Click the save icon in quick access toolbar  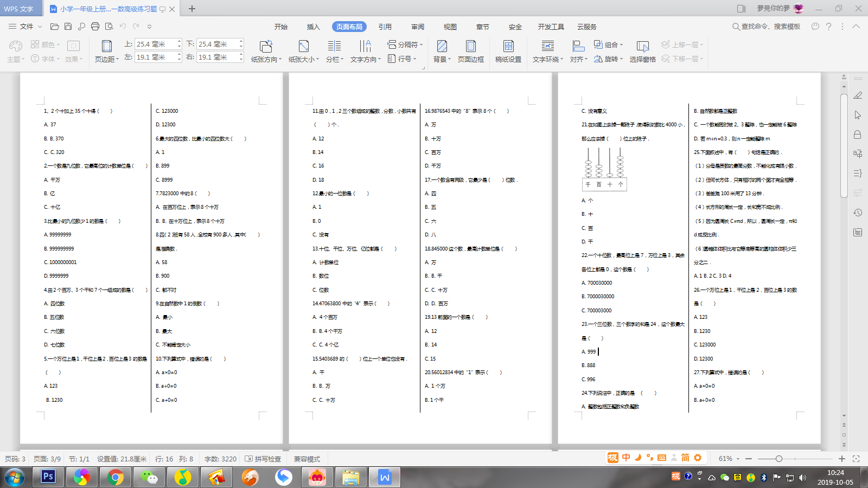(68, 27)
